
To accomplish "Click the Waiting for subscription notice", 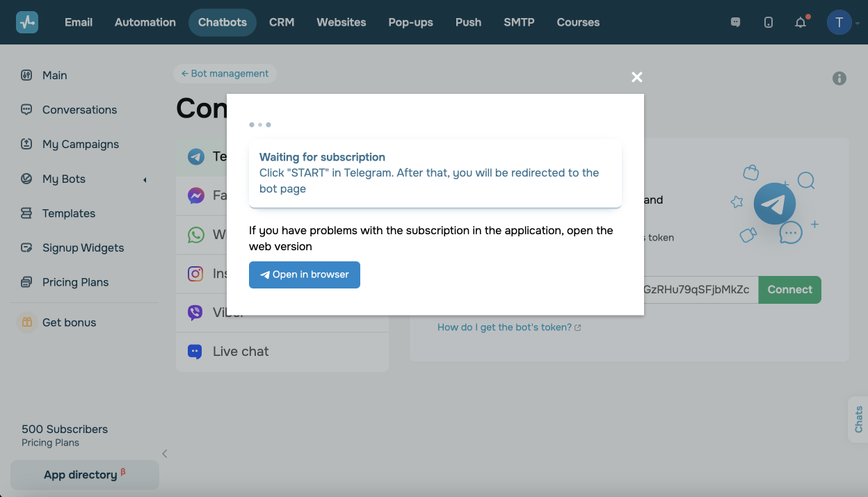I will point(435,173).
